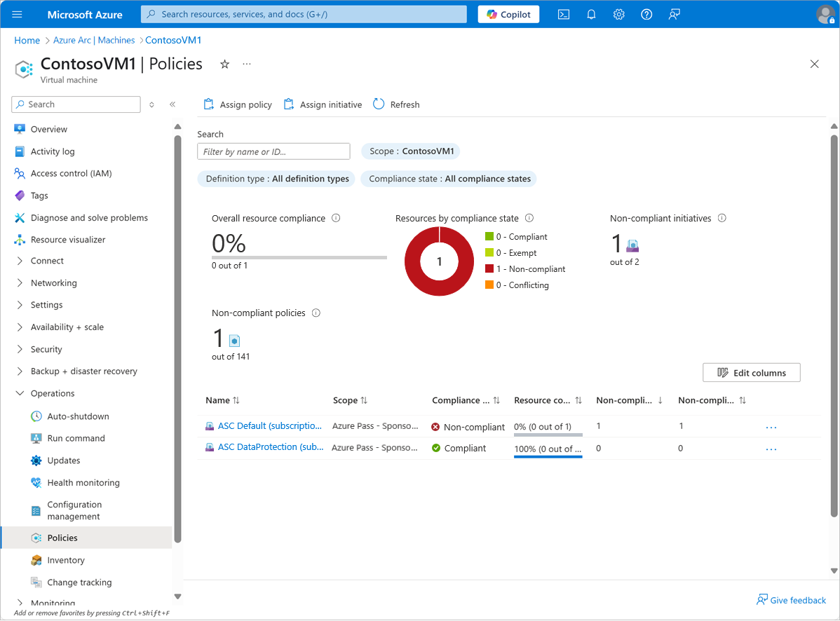Click Give feedback link
Image resolution: width=840 pixels, height=621 pixels.
coord(791,600)
